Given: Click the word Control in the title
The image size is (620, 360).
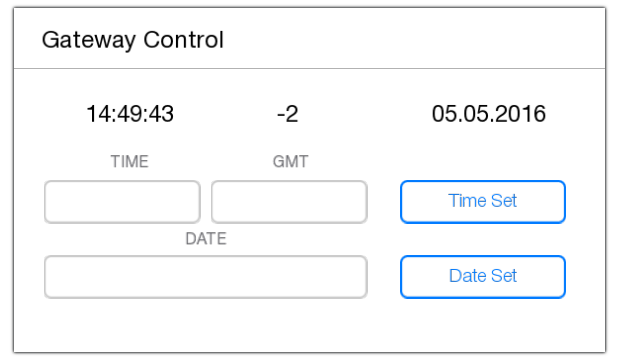Looking at the screenshot, I should (183, 40).
